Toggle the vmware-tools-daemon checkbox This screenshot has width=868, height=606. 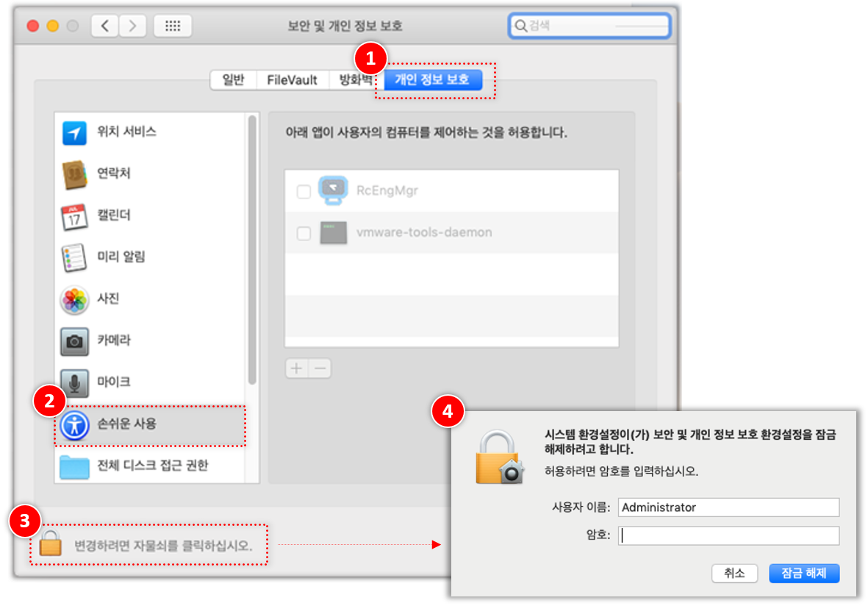[x=304, y=234]
